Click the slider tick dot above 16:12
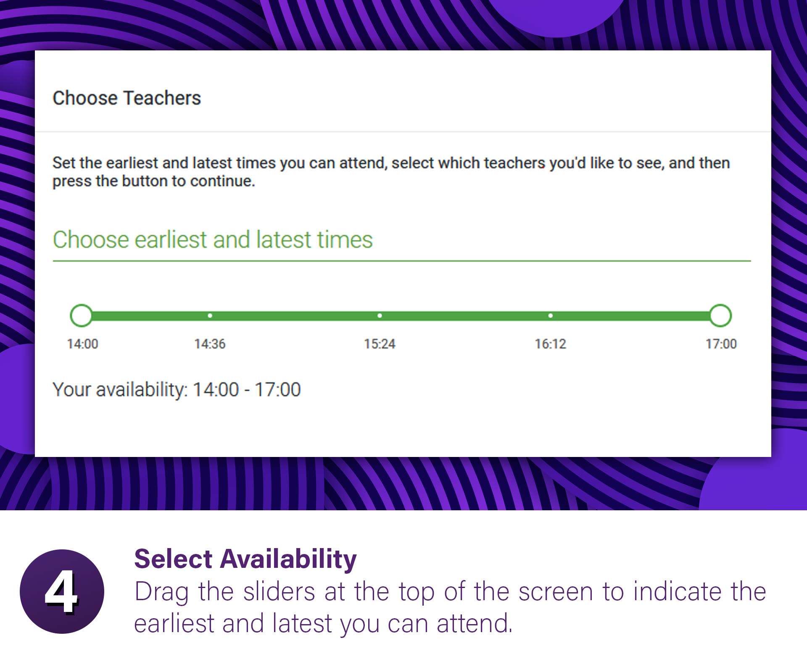807x672 pixels. 550,315
